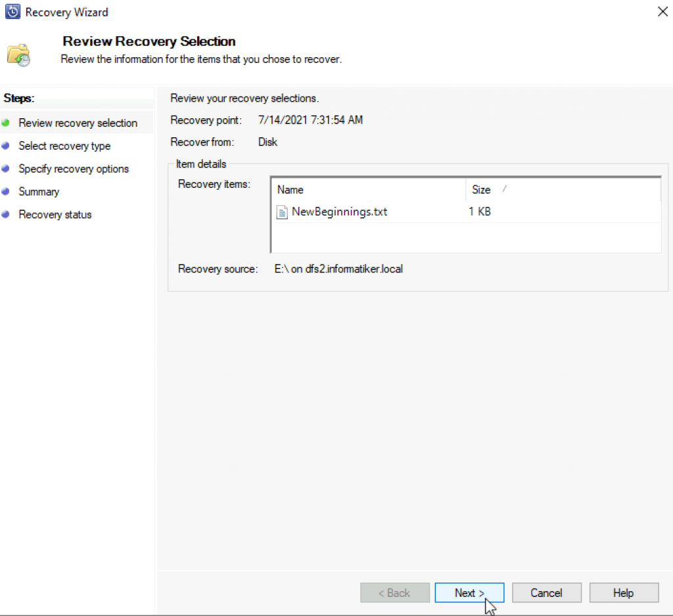This screenshot has width=673, height=616.
Task: Click the 1 KB size value
Action: click(x=479, y=211)
